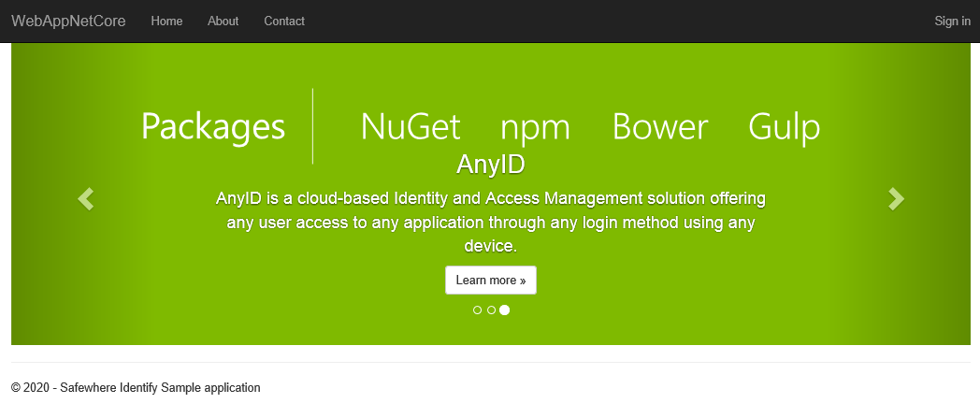Click the NuGet banner text
Image resolution: width=980 pixels, height=418 pixels.
411,127
